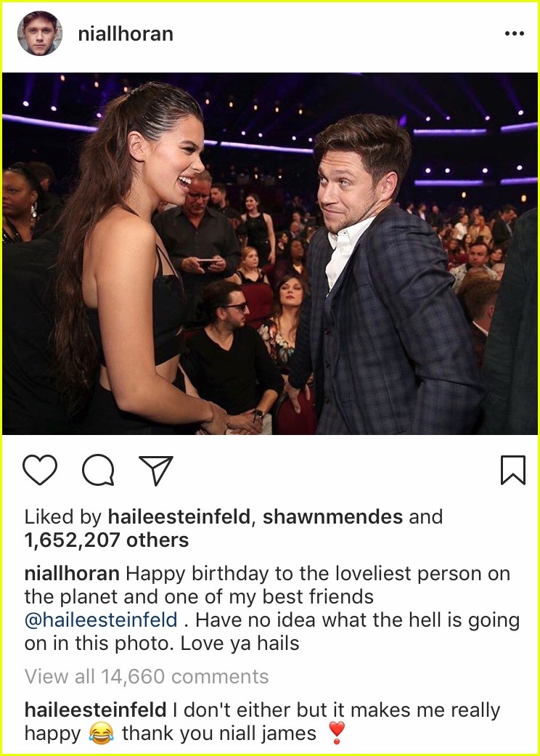540x756 pixels.
Task: Open the three-dot more options menu
Action: coord(514,33)
